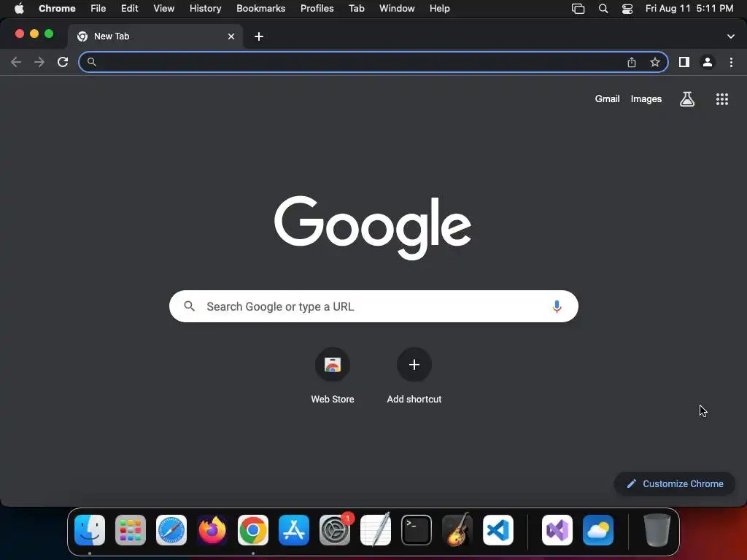Screen dimensions: 747x560
Task: Open the Weather app in the Dock
Action: pyautogui.click(x=598, y=530)
